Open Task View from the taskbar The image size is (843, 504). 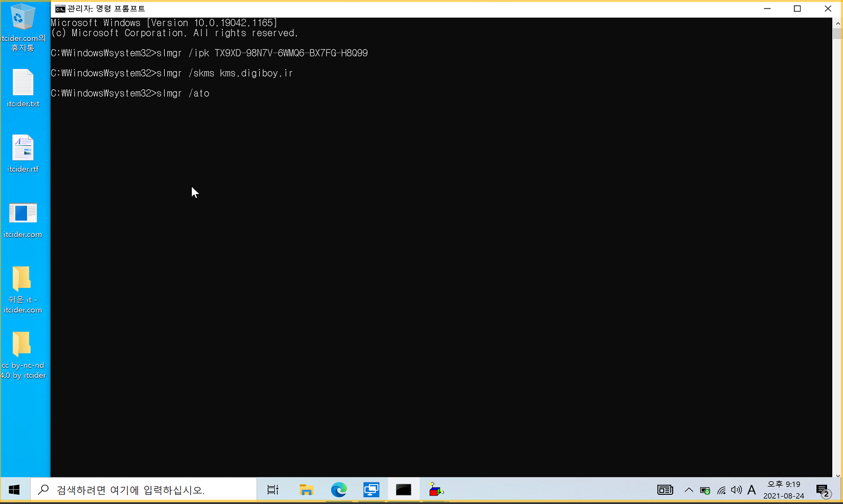coord(273,490)
